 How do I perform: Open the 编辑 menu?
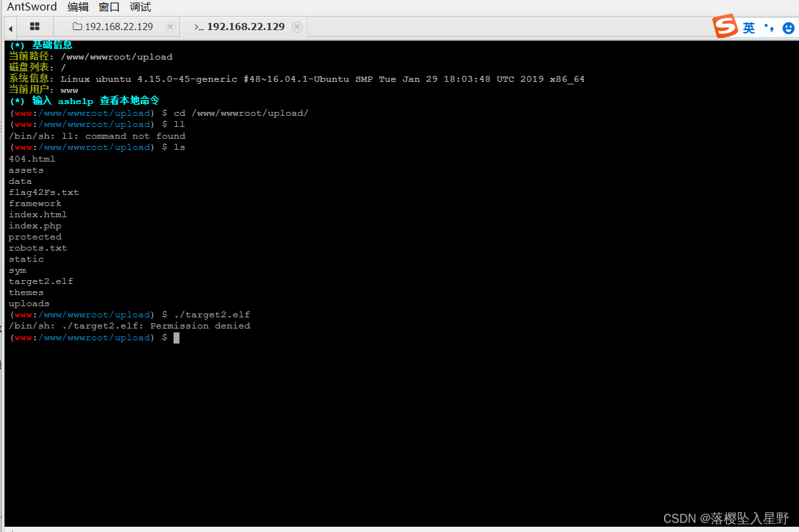78,7
